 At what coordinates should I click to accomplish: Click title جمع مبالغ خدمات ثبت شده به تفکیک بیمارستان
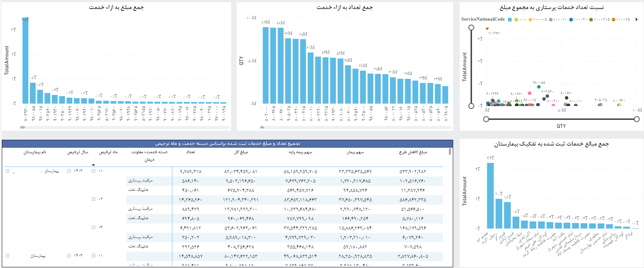tap(551, 144)
